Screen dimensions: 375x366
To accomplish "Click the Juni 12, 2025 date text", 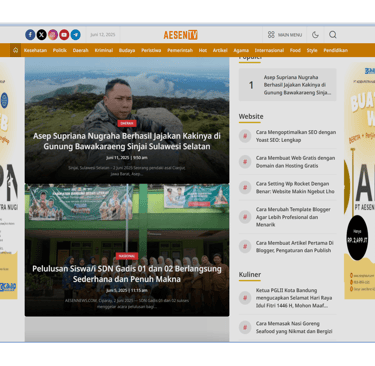I will (x=103, y=35).
